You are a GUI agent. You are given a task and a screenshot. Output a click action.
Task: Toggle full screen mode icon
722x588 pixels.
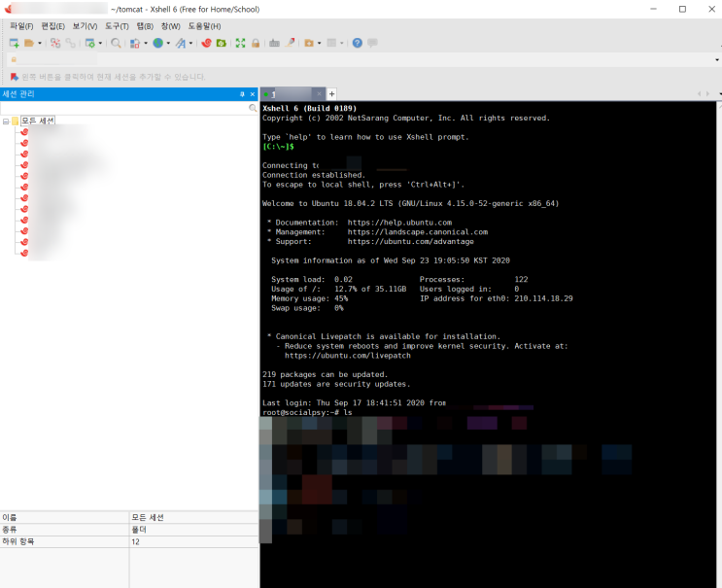tap(240, 43)
